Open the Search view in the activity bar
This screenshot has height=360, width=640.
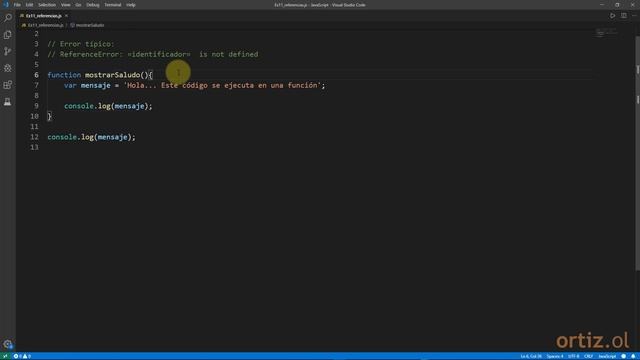pos(8,18)
